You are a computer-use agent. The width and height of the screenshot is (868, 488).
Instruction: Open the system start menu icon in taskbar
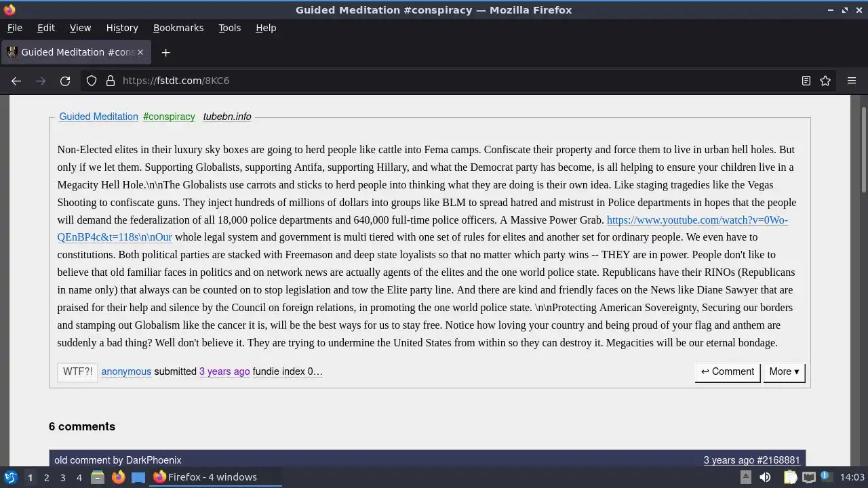[11, 477]
